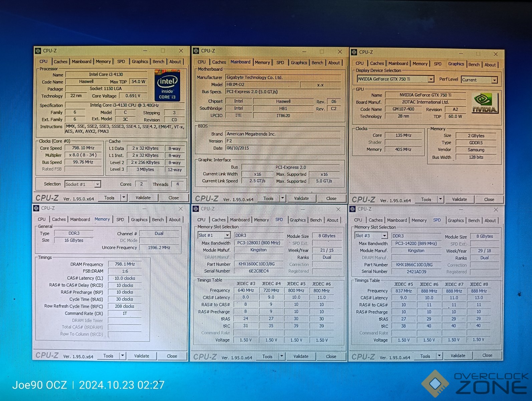
Task: Open the Socket #1 selection dropdown
Action: tap(97, 184)
